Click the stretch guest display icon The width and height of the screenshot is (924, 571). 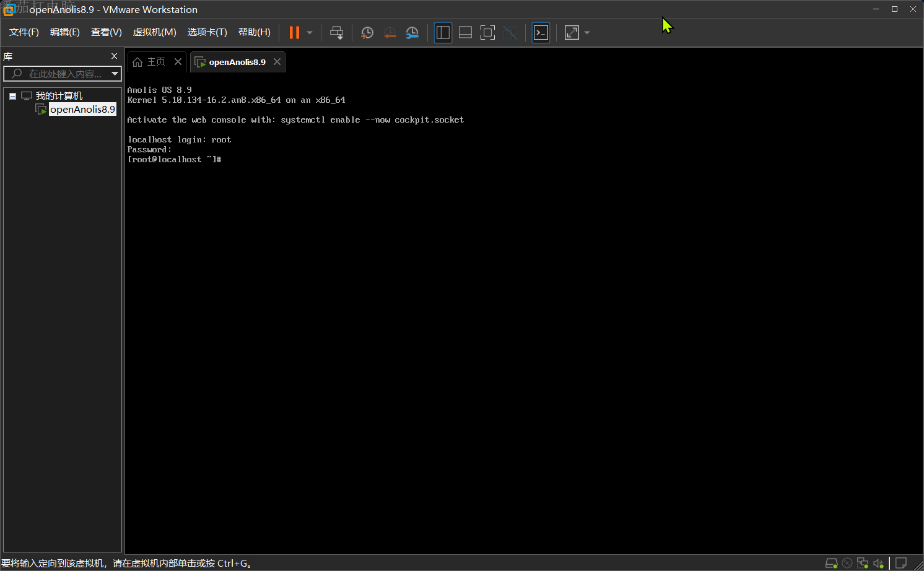[x=572, y=33]
